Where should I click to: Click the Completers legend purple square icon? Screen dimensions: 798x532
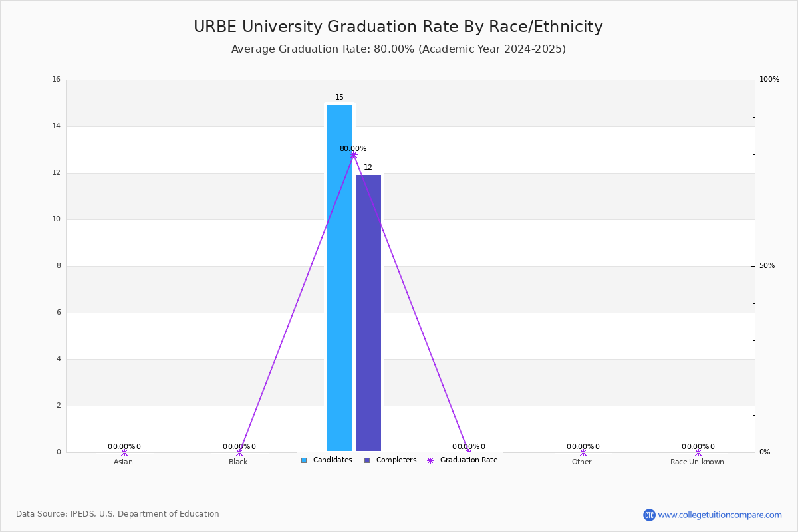367,460
